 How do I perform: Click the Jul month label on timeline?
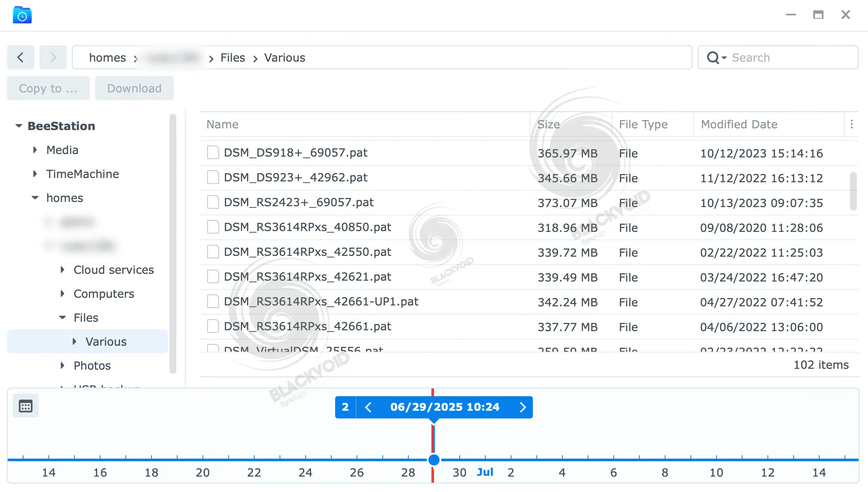tap(485, 472)
